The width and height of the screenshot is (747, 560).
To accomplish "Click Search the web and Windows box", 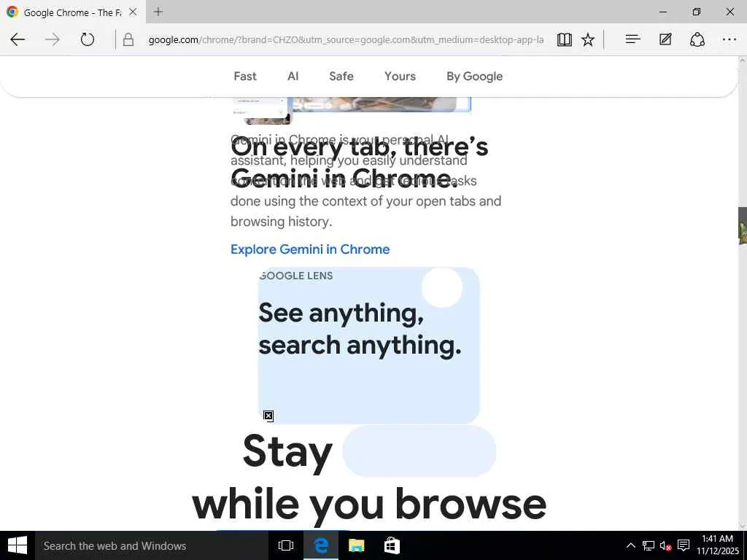I will pyautogui.click(x=152, y=545).
